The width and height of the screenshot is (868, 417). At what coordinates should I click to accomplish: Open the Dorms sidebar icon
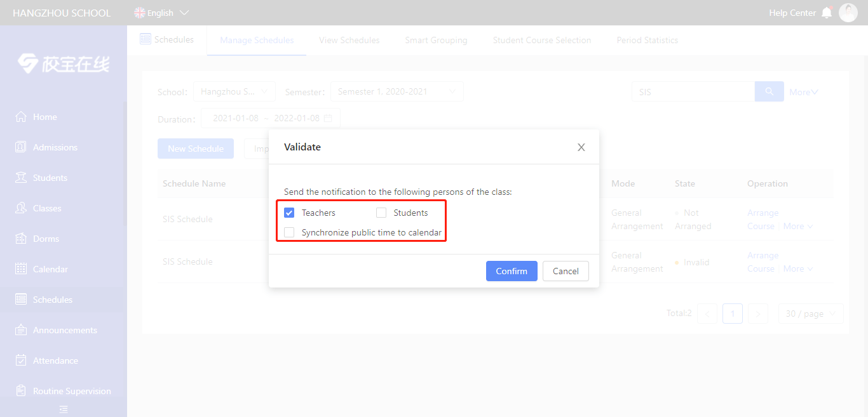click(21, 239)
